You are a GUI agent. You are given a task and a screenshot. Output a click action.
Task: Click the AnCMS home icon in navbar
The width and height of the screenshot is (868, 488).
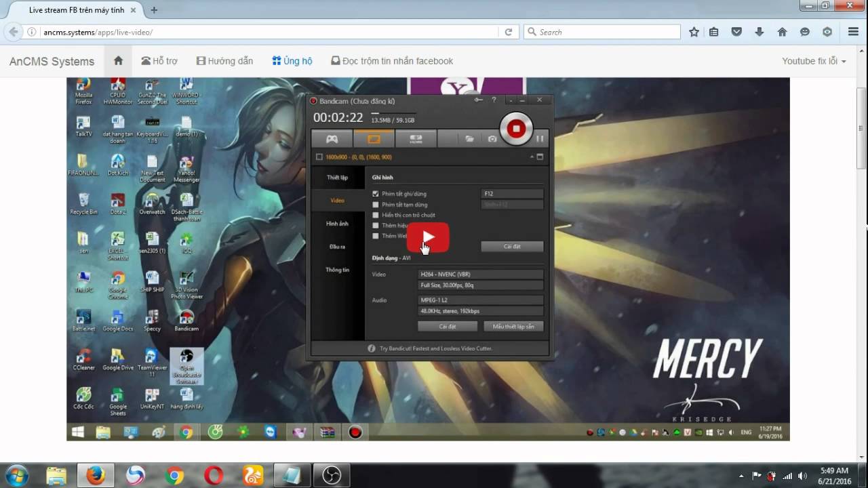[x=118, y=60]
